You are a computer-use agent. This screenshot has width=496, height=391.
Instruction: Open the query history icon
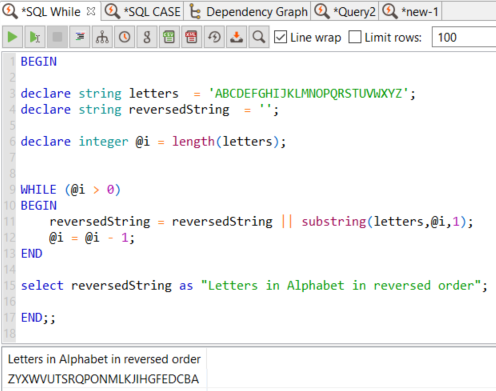pos(214,37)
